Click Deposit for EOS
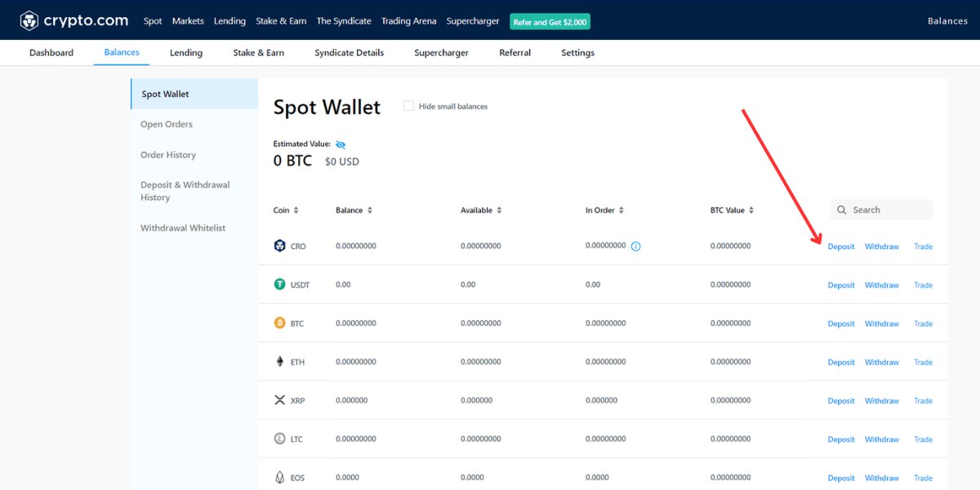 click(841, 478)
